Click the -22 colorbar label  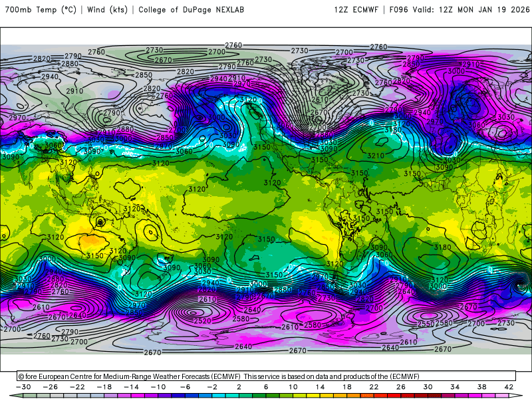point(77,387)
